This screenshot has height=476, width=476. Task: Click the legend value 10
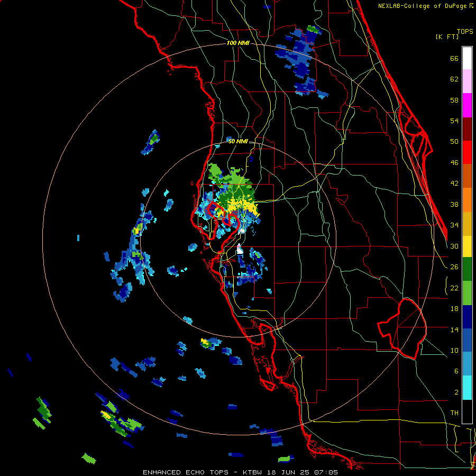click(x=454, y=351)
